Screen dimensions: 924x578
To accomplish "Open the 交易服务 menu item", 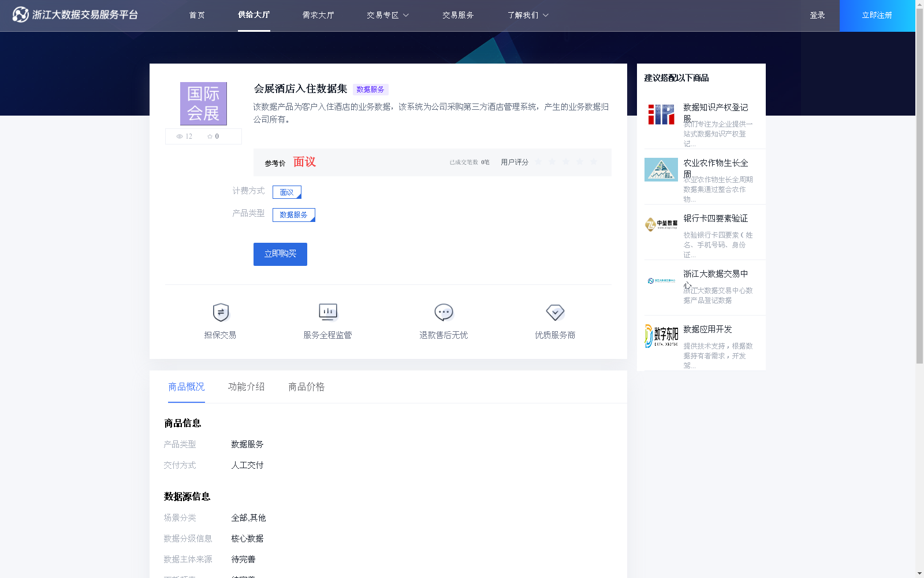I will click(x=458, y=15).
